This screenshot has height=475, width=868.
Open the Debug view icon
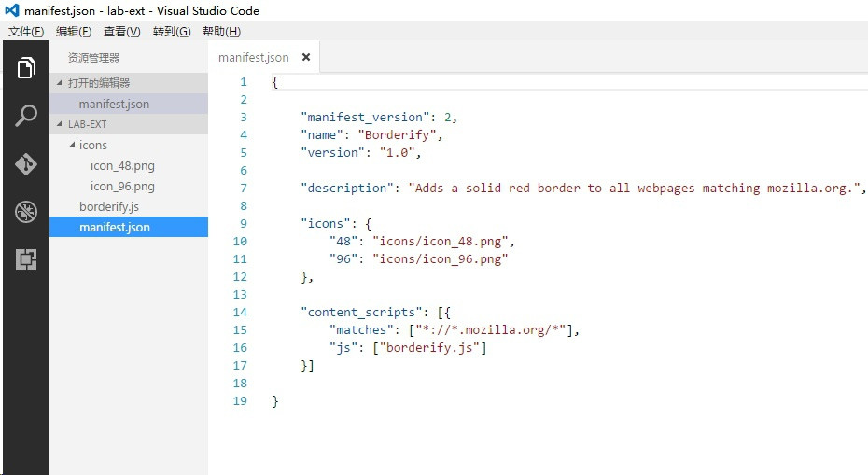(x=26, y=212)
